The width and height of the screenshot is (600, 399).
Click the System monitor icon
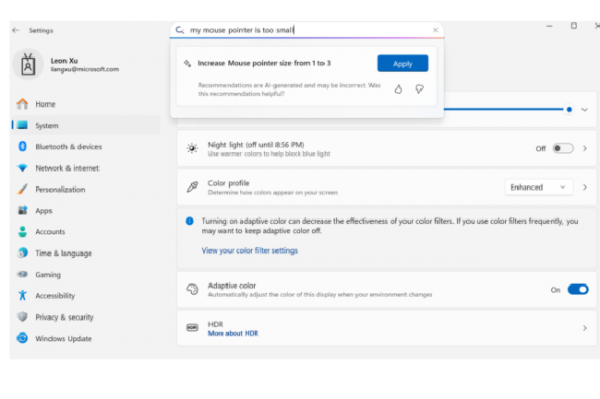22,125
